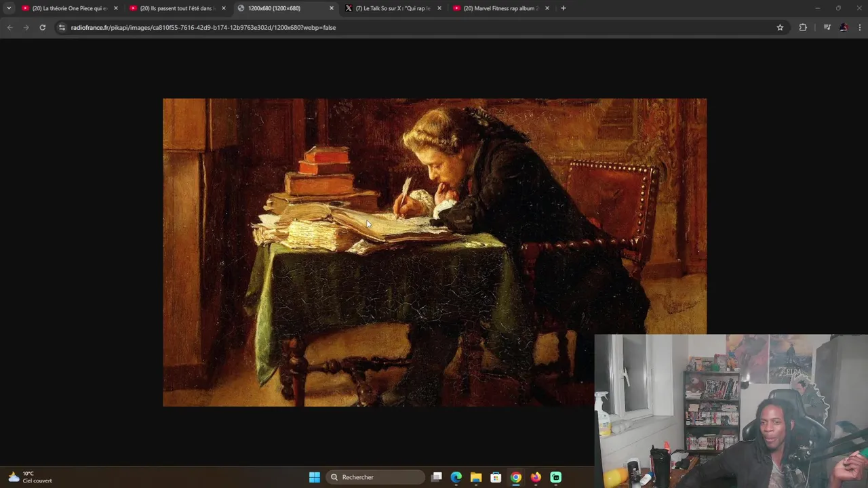Viewport: 868px width, 488px height.
Task: Close the Marvel Fitness rap album tab
Action: (547, 8)
